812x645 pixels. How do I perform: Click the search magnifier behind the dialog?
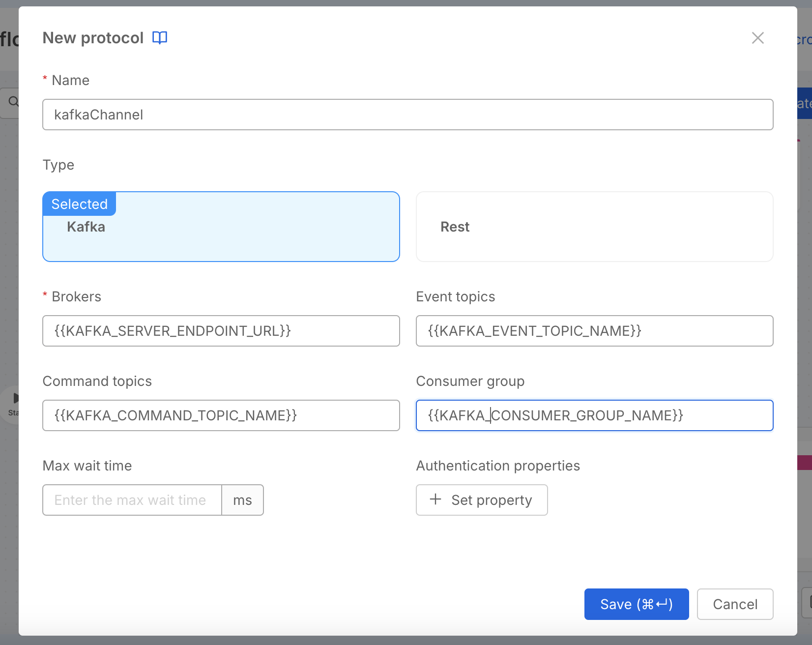[13, 102]
